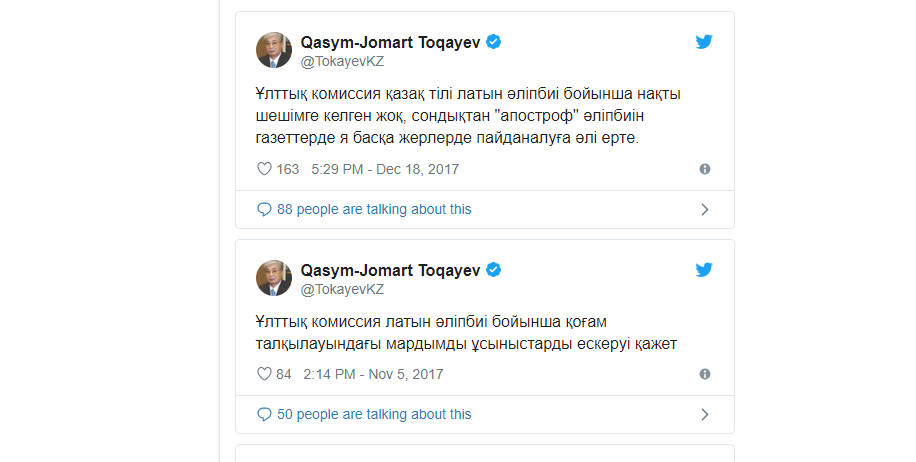Open "88 people are talking about this" link
The height and width of the screenshot is (462, 916).
[x=374, y=210]
